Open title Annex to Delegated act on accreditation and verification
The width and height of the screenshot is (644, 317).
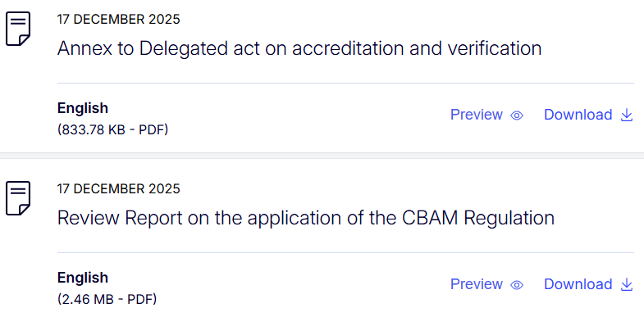click(x=299, y=49)
